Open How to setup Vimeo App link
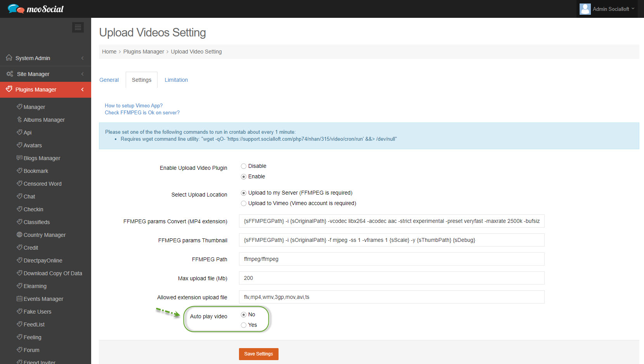The image size is (644, 364). click(133, 105)
